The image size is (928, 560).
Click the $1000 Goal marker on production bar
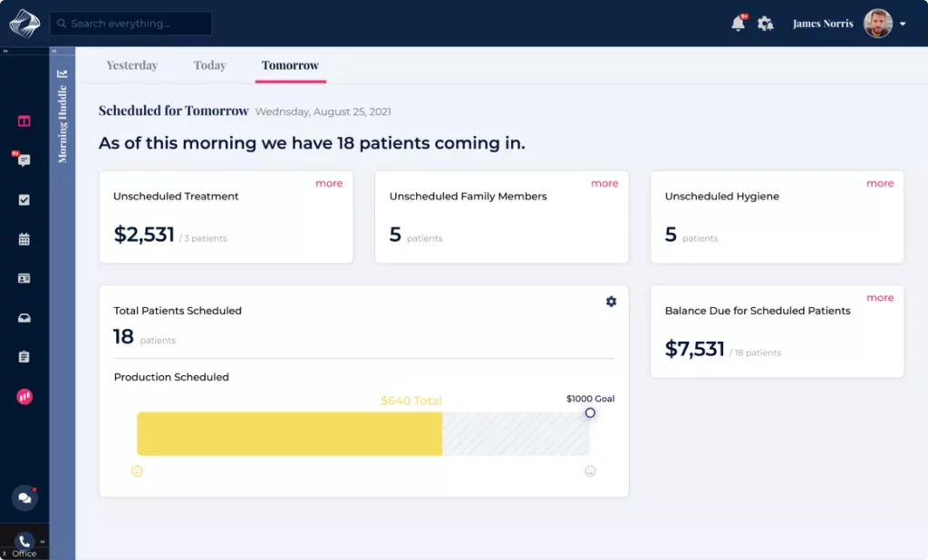(x=590, y=413)
